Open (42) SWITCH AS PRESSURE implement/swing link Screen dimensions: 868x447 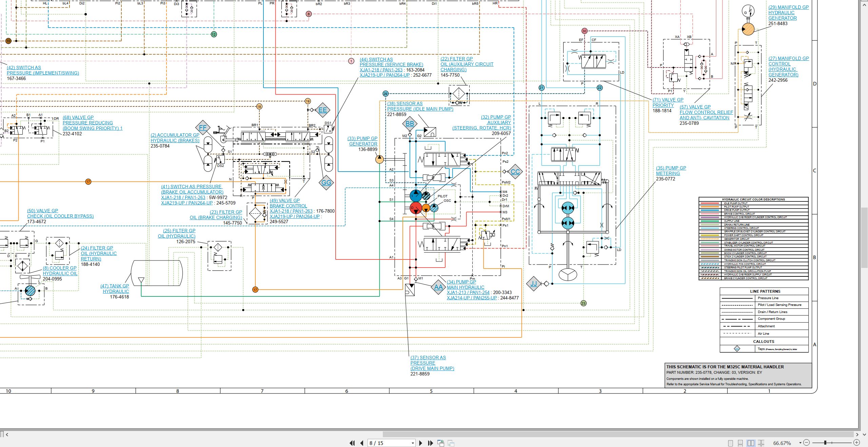pos(43,70)
